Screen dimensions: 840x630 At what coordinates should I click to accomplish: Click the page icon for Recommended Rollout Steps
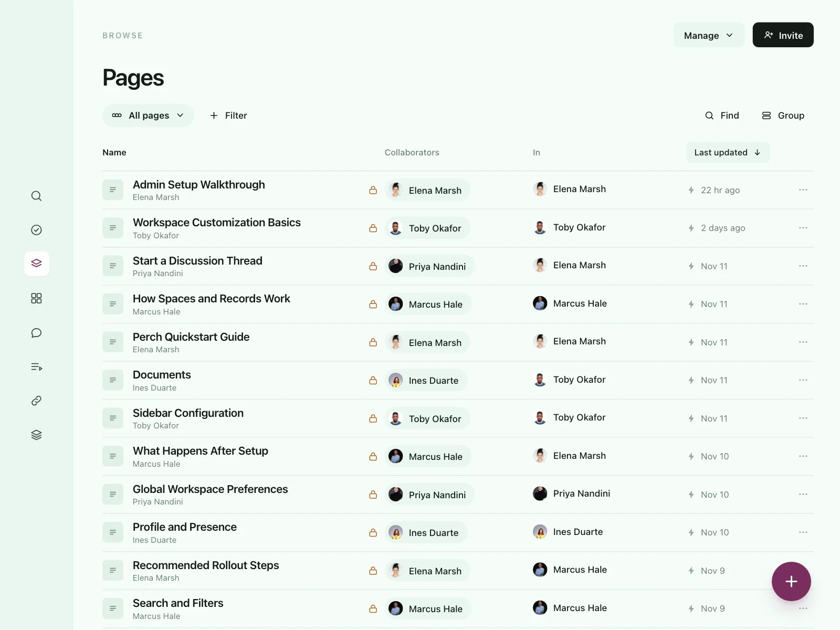(113, 571)
